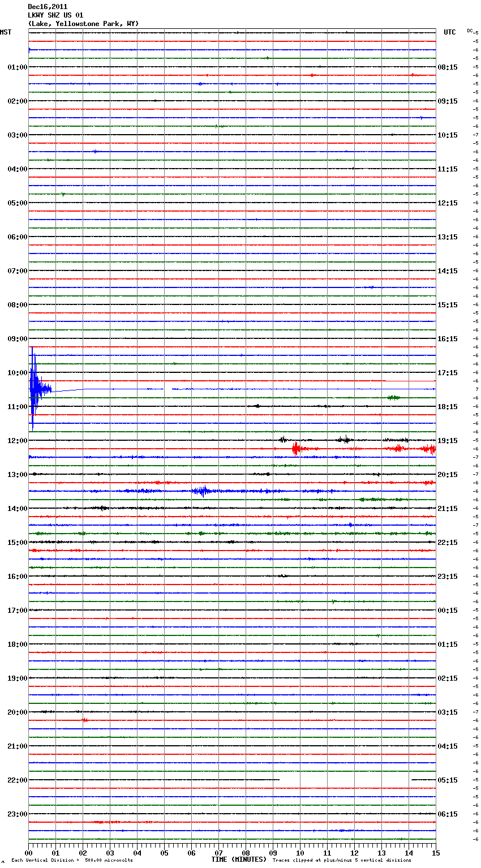Click the 06:00 MST time label
Viewport: 481px width, 868px height.
pos(17,237)
